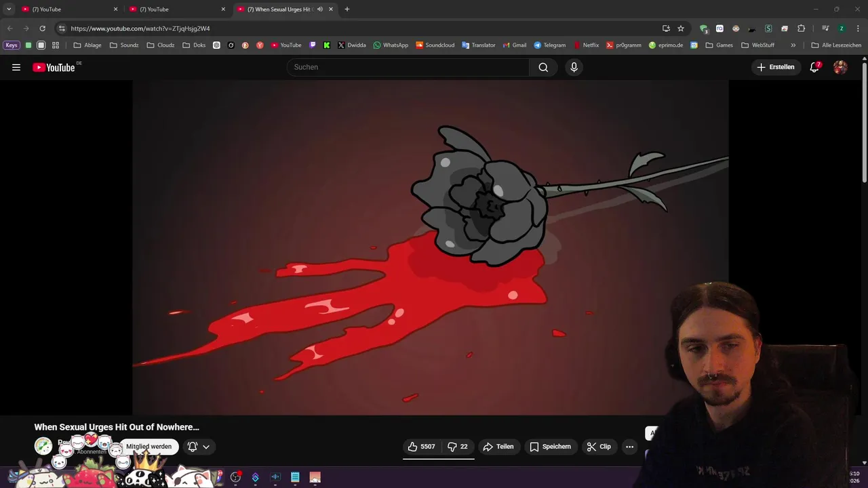Open a new browser tab
Viewport: 868px width, 488px height.
pyautogui.click(x=347, y=9)
